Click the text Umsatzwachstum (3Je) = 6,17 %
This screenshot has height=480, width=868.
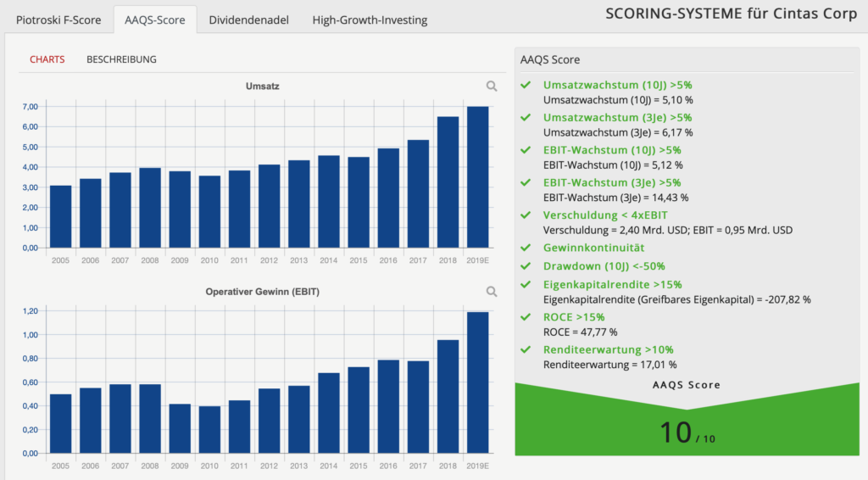tap(618, 133)
